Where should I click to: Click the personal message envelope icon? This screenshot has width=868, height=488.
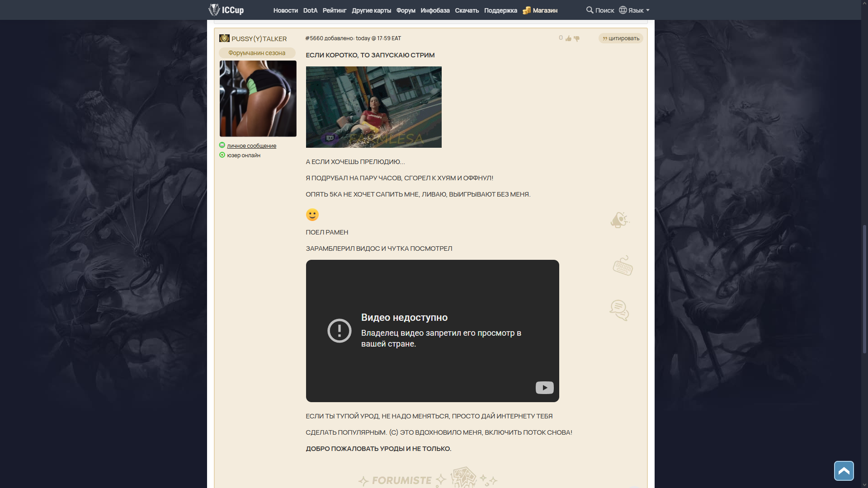pyautogui.click(x=222, y=145)
